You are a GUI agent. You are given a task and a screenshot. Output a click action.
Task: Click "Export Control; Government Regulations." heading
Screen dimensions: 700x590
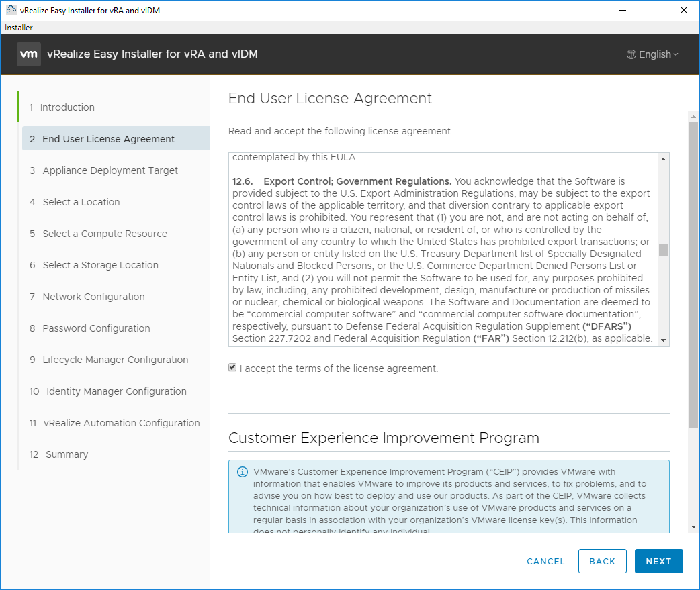(357, 181)
